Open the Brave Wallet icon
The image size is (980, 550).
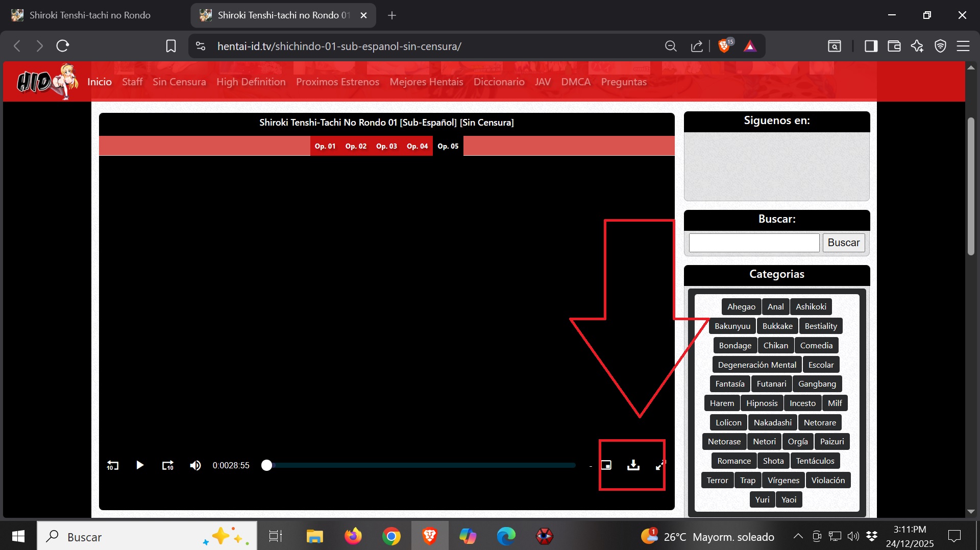tap(894, 46)
